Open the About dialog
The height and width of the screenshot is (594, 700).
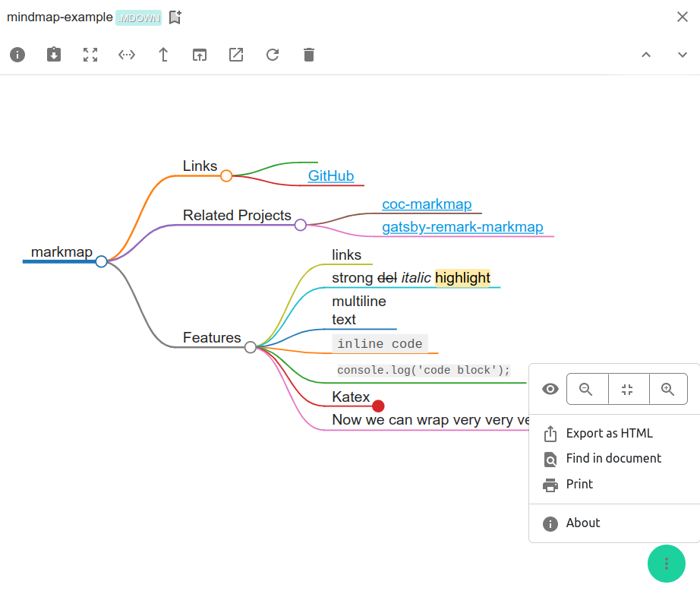click(583, 523)
